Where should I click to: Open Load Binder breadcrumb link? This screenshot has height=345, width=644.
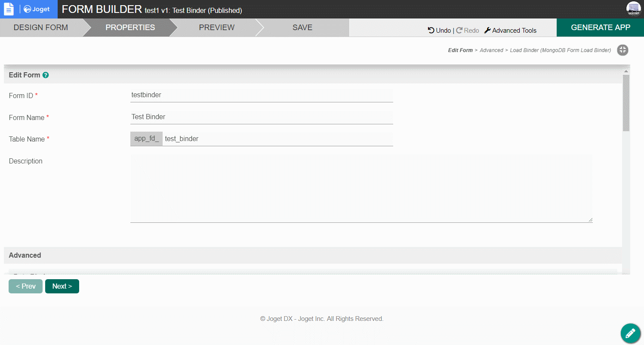tap(561, 50)
